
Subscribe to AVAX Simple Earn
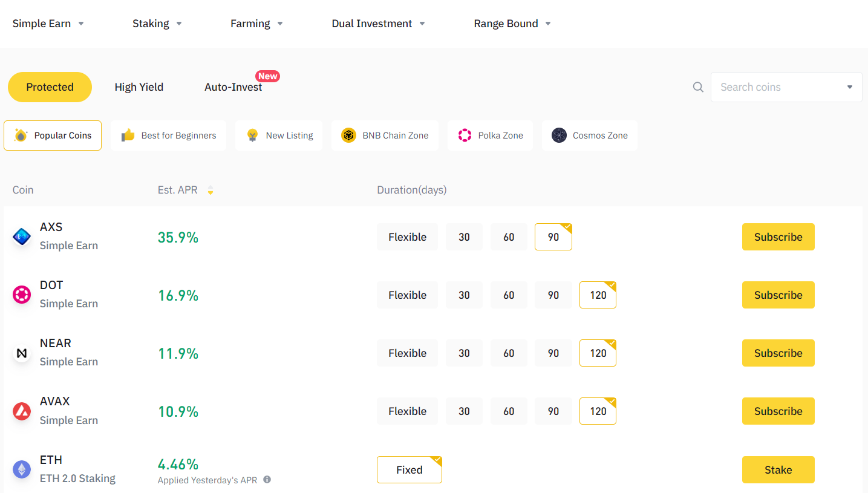click(778, 411)
